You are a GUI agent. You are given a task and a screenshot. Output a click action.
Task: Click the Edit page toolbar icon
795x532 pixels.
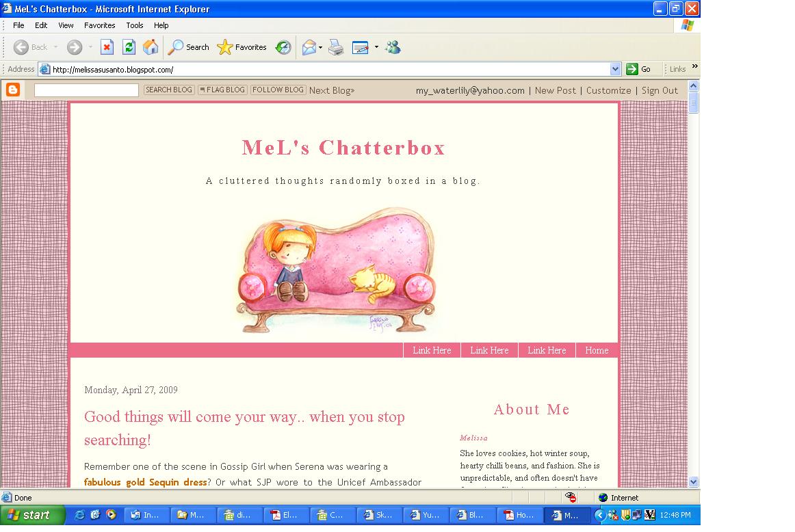(360, 47)
